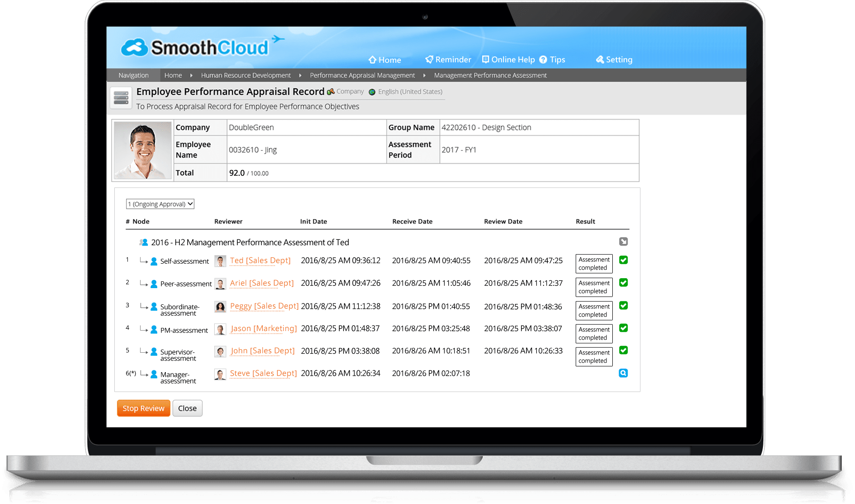The height and width of the screenshot is (504, 855).
Task: Click the SmoothCloud logo
Action: (x=196, y=47)
